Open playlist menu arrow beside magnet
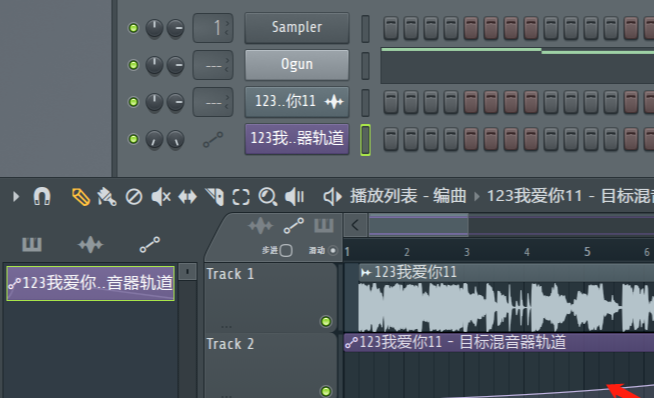The height and width of the screenshot is (398, 654). tap(16, 196)
